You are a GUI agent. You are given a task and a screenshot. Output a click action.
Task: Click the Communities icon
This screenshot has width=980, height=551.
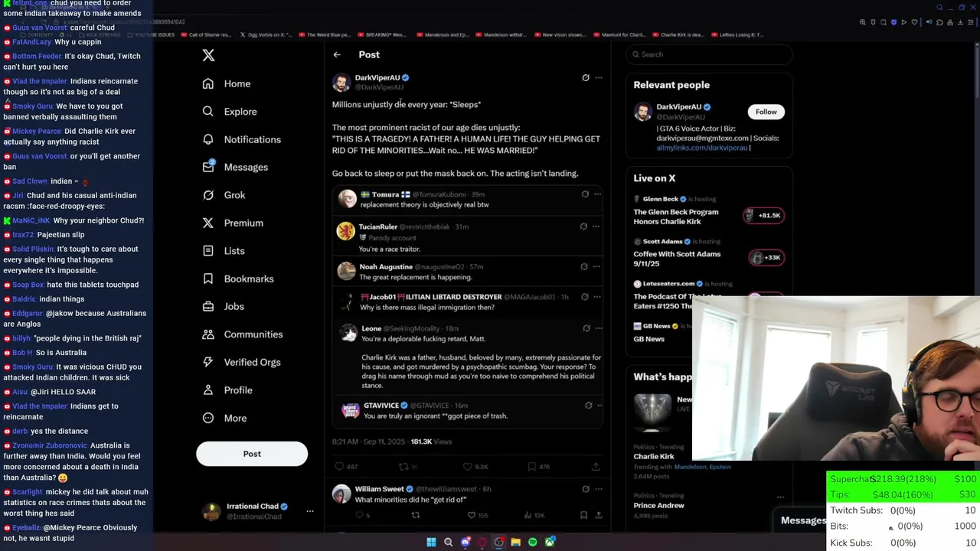coord(208,334)
